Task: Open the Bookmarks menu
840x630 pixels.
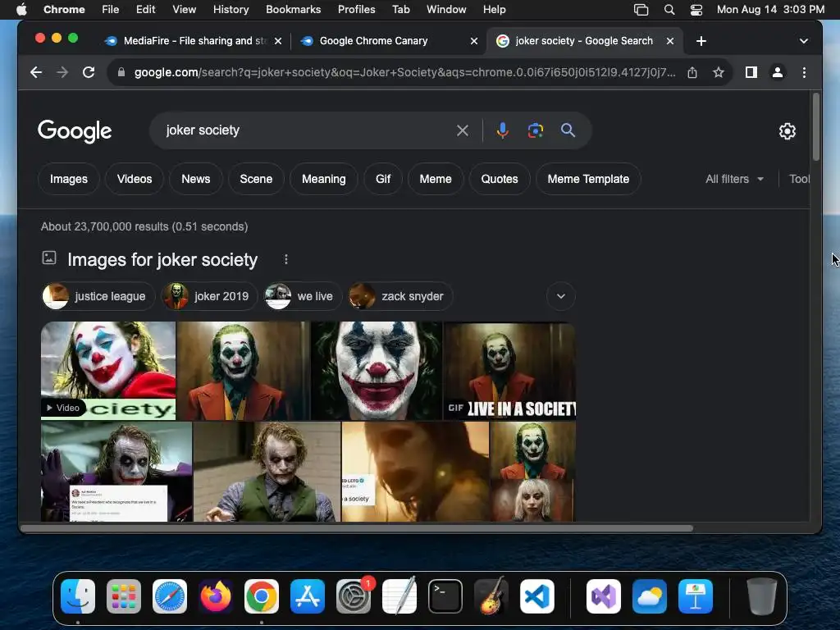Action: pos(293,10)
